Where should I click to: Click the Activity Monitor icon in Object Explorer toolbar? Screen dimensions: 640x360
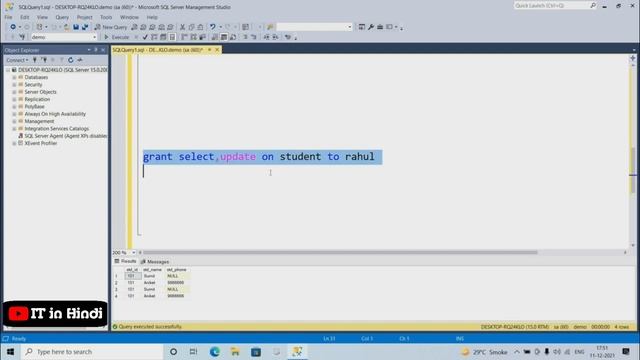pyautogui.click(x=80, y=60)
